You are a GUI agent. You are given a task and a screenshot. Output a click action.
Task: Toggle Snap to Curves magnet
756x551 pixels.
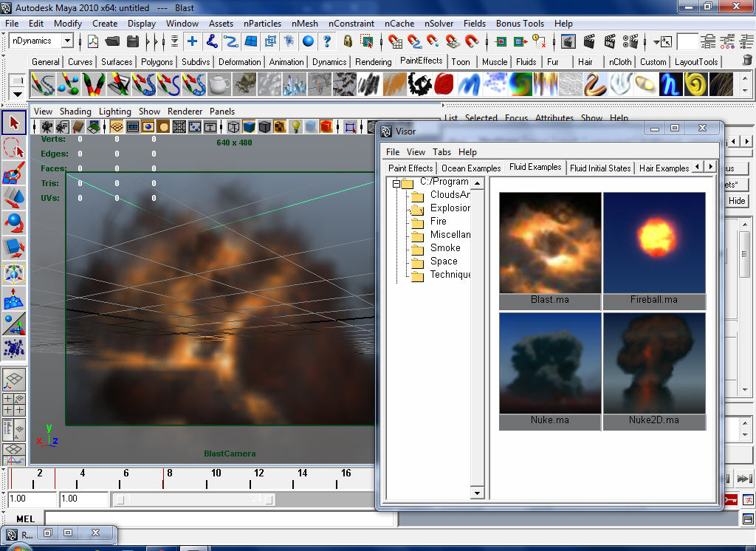[414, 41]
